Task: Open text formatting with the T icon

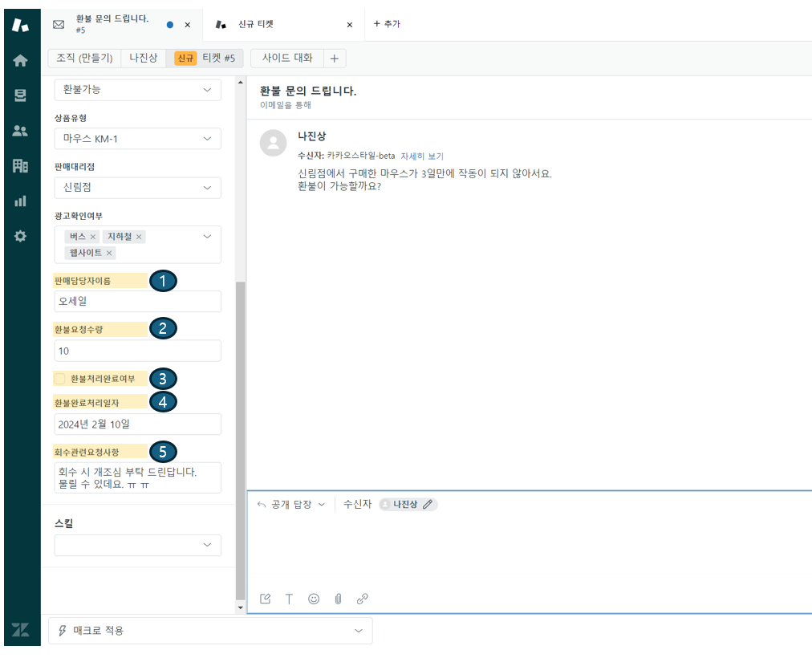Action: coord(289,598)
